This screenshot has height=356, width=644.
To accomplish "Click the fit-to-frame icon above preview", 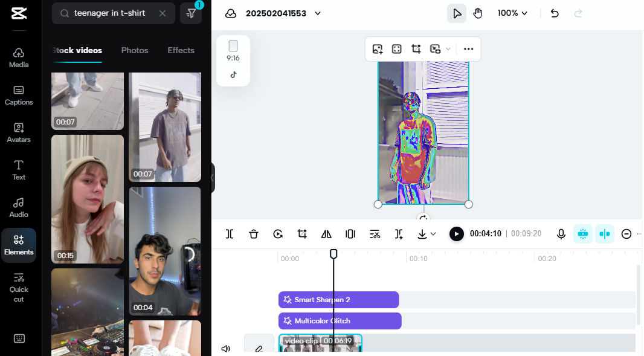I will click(397, 49).
